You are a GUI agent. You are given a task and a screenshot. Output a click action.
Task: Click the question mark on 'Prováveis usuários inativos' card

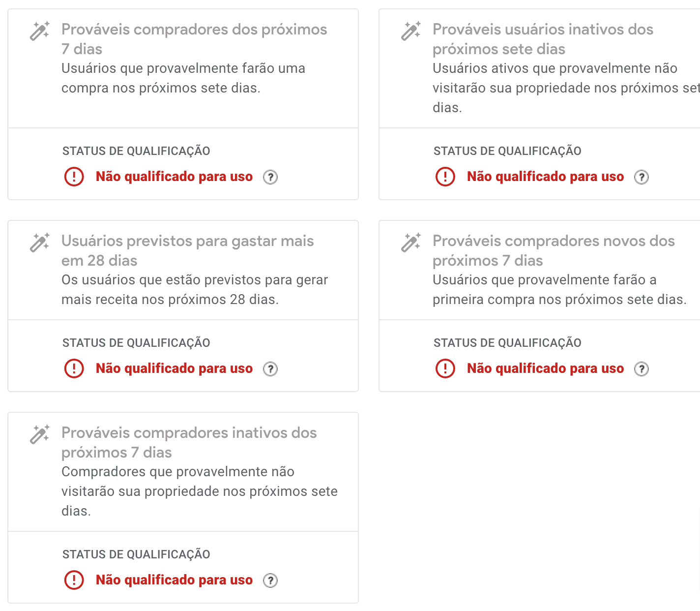tap(642, 176)
